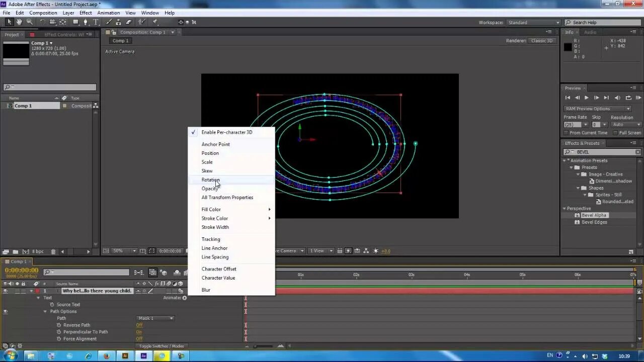Screen dimensions: 644x362
Task: Go to first frame in Preview panel
Action: [568, 98]
